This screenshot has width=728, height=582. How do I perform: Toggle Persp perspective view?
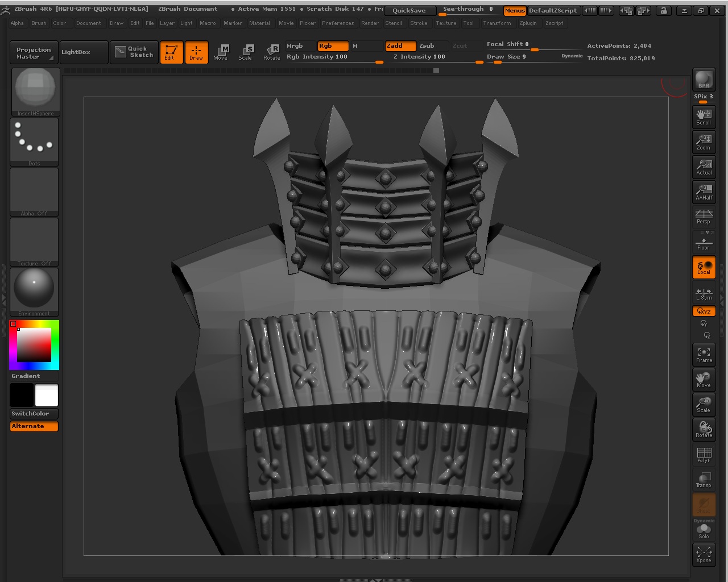(x=704, y=217)
